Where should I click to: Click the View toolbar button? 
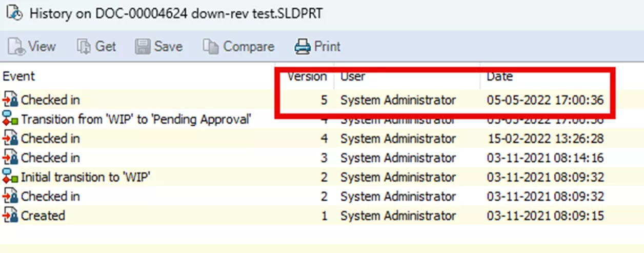pyautogui.click(x=32, y=47)
